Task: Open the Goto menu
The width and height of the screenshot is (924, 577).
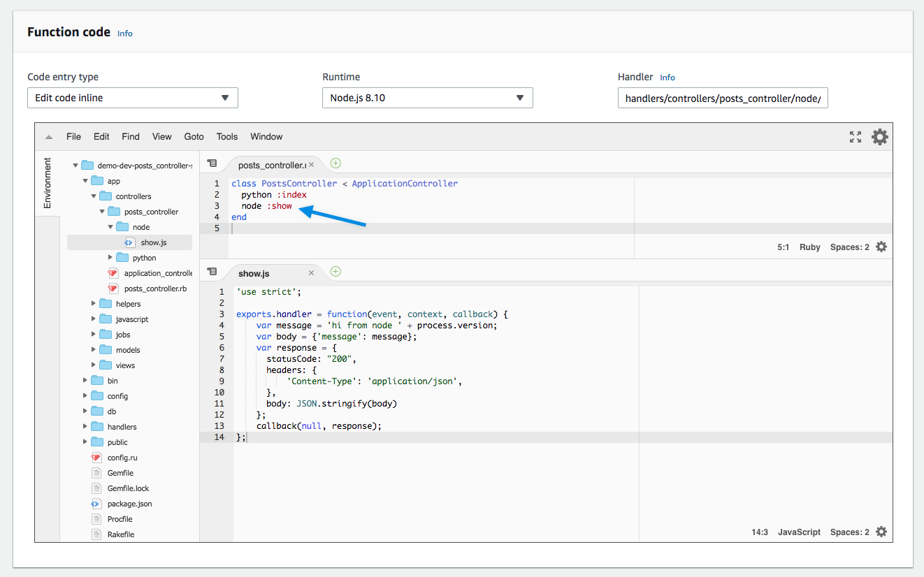Action: pyautogui.click(x=194, y=137)
